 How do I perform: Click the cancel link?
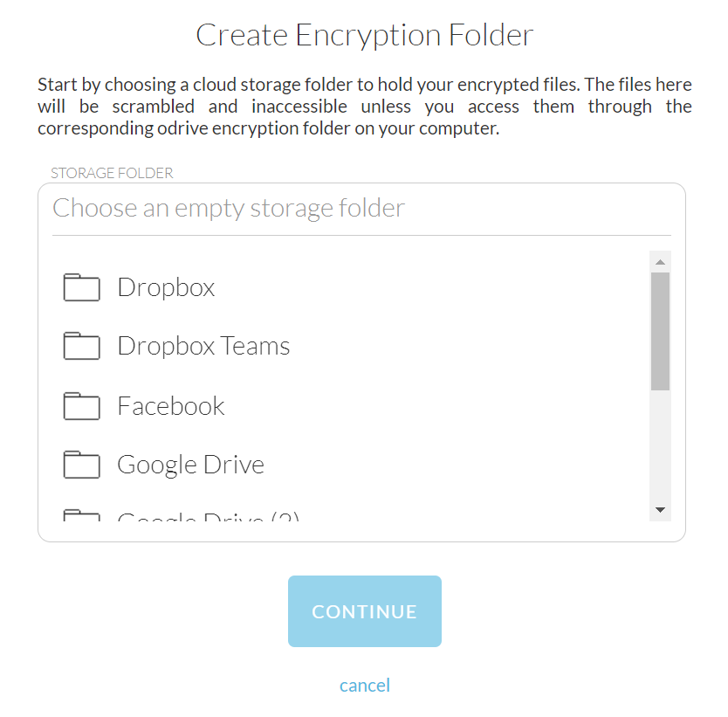[365, 686]
